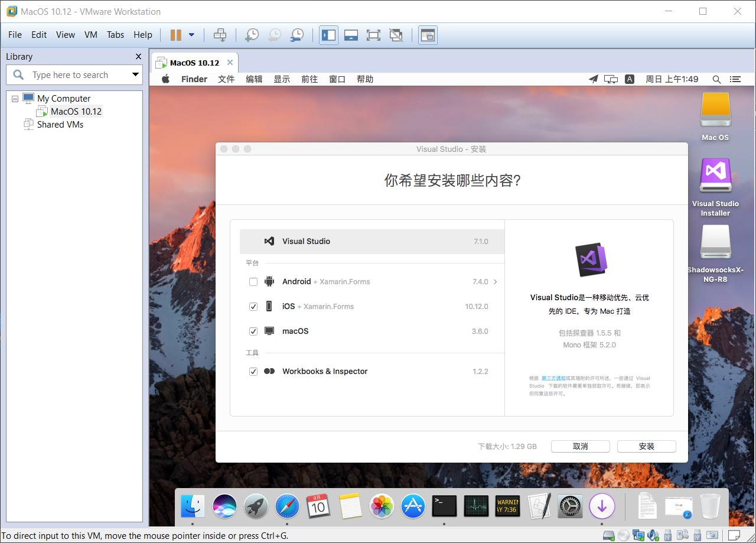The image size is (756, 543).
Task: Open the snapshot manager icon
Action: (x=296, y=35)
